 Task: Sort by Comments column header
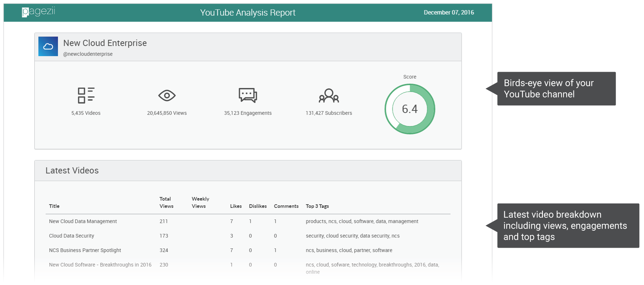pos(286,206)
